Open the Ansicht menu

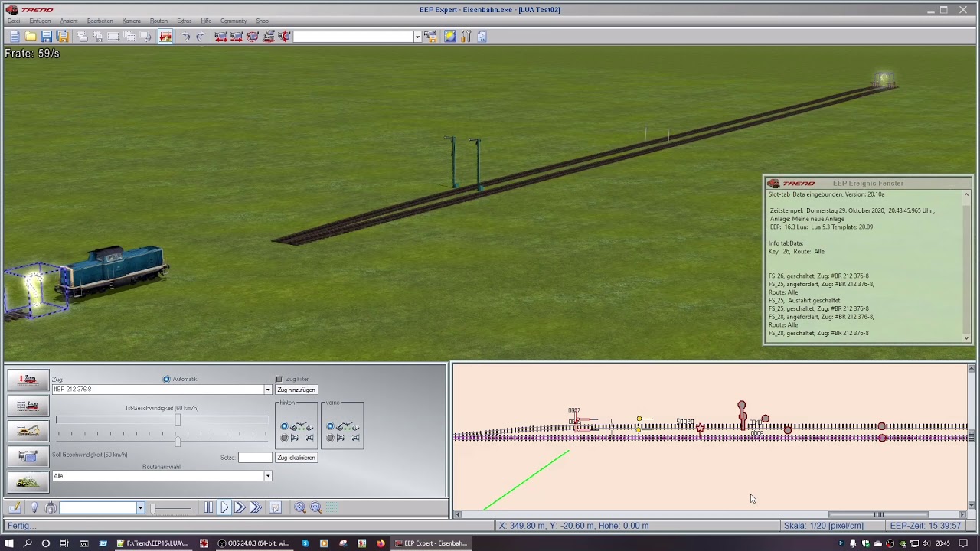pos(69,21)
